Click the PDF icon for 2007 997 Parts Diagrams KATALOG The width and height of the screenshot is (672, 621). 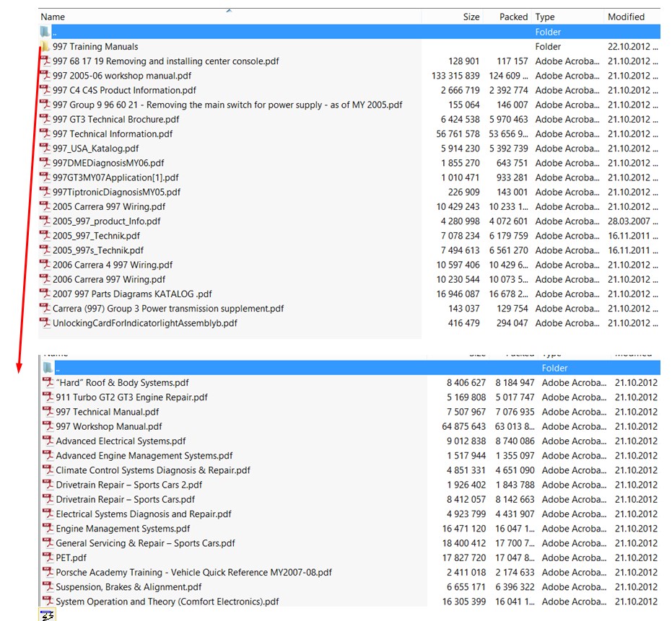45,294
